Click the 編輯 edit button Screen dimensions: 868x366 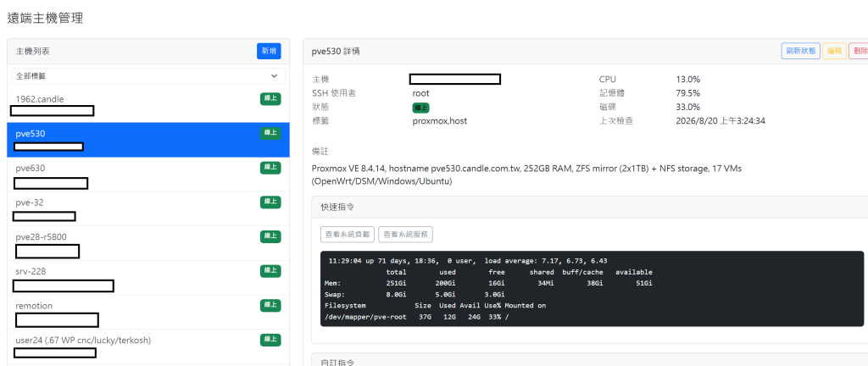pyautogui.click(x=834, y=51)
